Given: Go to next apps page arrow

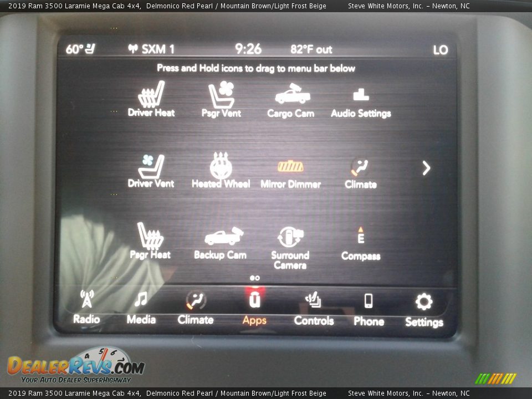Looking at the screenshot, I should click(426, 168).
